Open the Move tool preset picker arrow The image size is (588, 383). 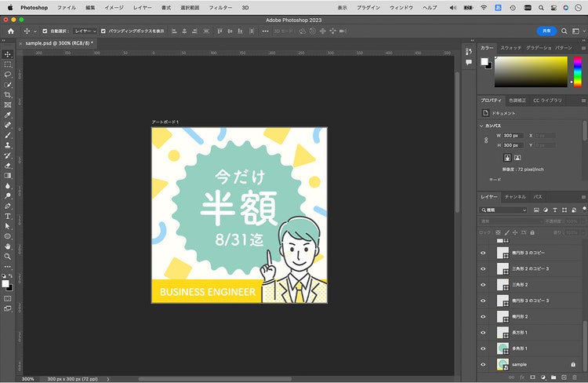[x=34, y=31]
